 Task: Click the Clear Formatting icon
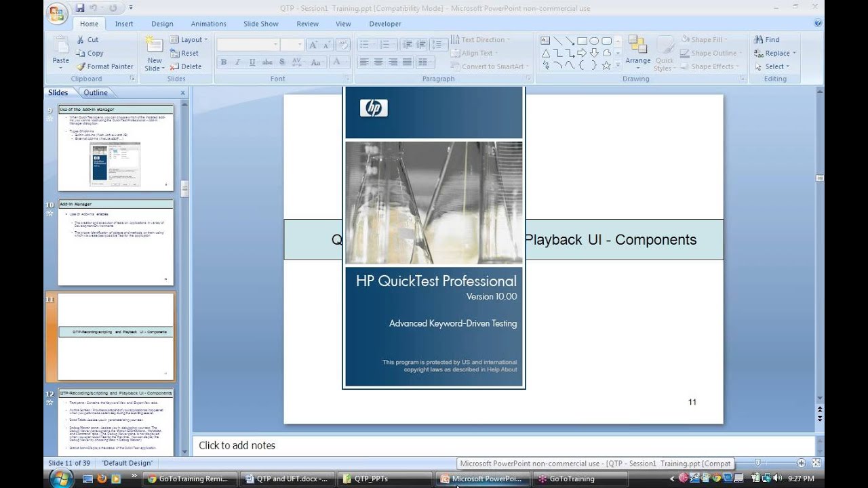pyautogui.click(x=344, y=45)
